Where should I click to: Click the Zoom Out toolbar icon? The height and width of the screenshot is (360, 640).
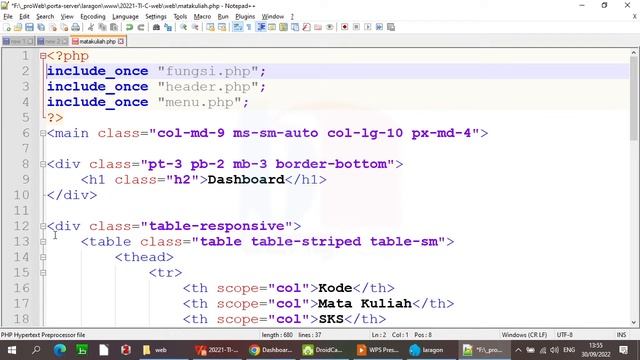click(x=195, y=27)
